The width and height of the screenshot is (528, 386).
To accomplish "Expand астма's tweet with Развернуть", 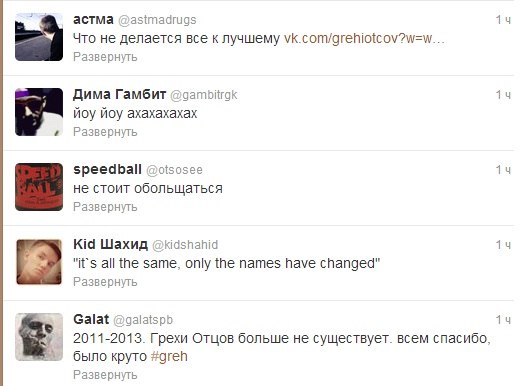I will 105,57.
